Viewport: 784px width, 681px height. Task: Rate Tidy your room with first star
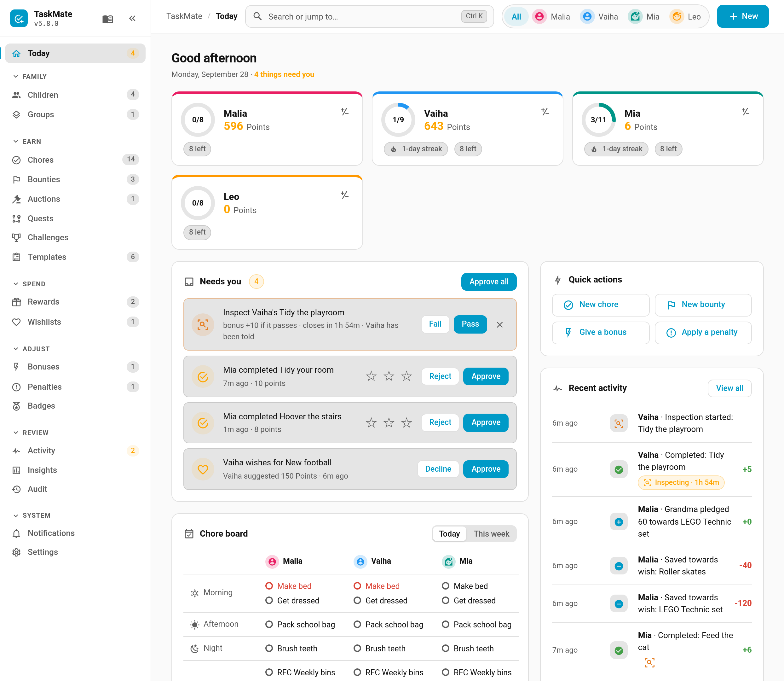coord(371,376)
